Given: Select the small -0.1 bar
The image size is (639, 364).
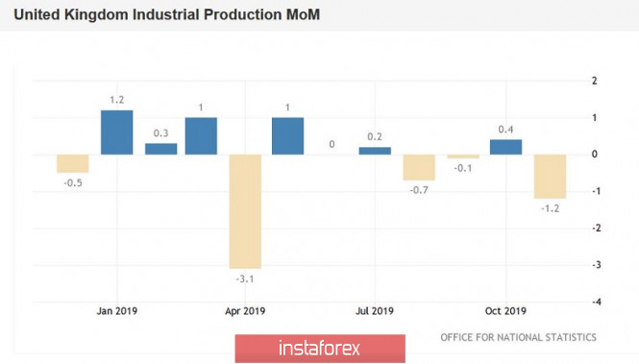Looking at the screenshot, I should (x=463, y=157).
